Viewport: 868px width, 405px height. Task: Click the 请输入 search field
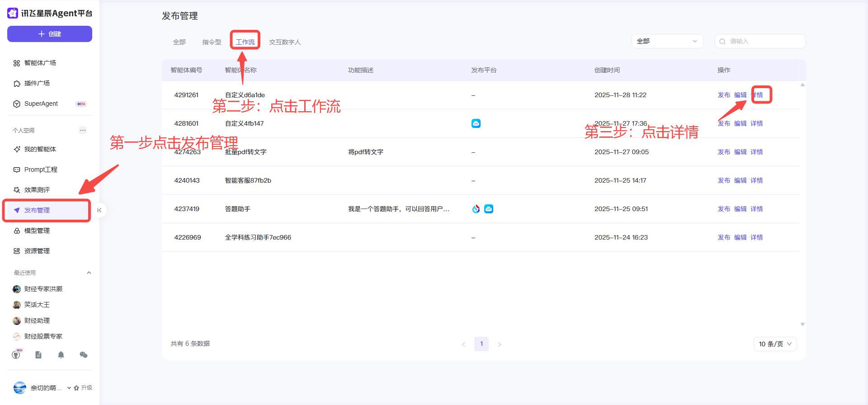click(x=764, y=41)
